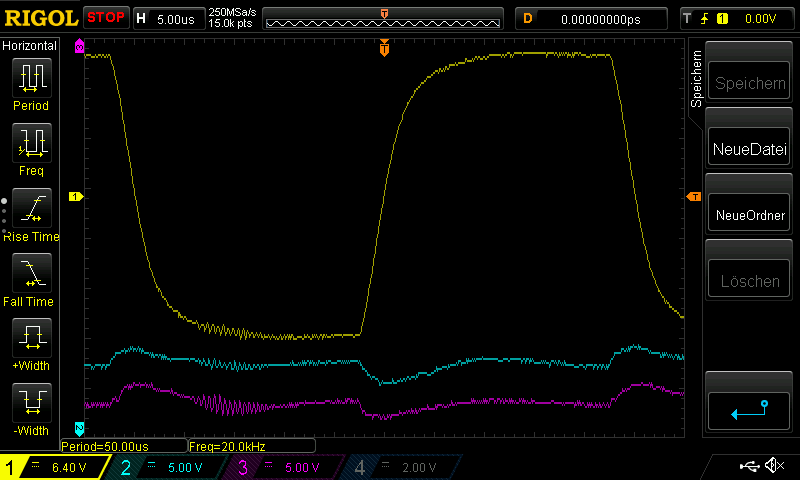The image size is (800, 480).
Task: Click the Horizontal menu title
Action: [29, 45]
